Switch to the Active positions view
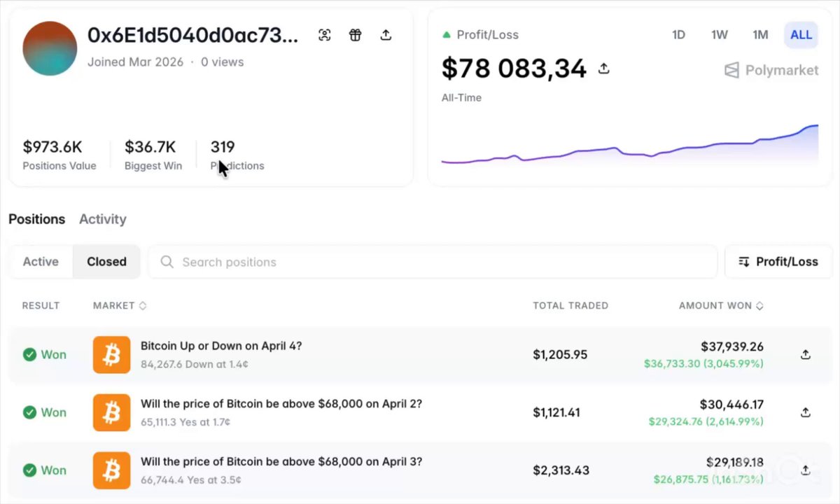Image resolution: width=840 pixels, height=504 pixels. pos(40,261)
